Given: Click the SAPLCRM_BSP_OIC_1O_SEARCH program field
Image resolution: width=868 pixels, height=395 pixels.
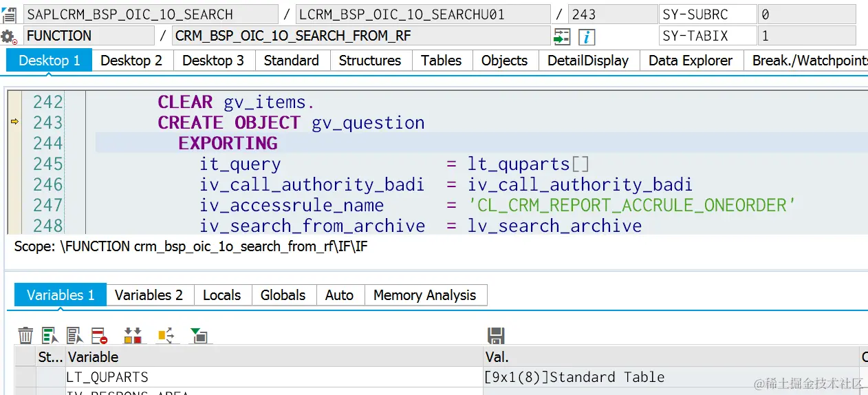Looking at the screenshot, I should coord(151,14).
